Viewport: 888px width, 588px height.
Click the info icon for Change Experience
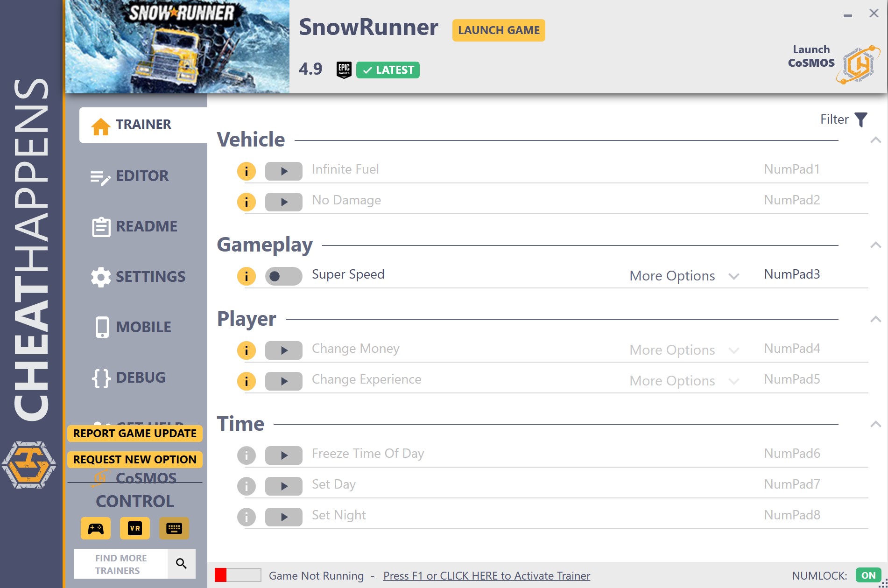click(247, 381)
